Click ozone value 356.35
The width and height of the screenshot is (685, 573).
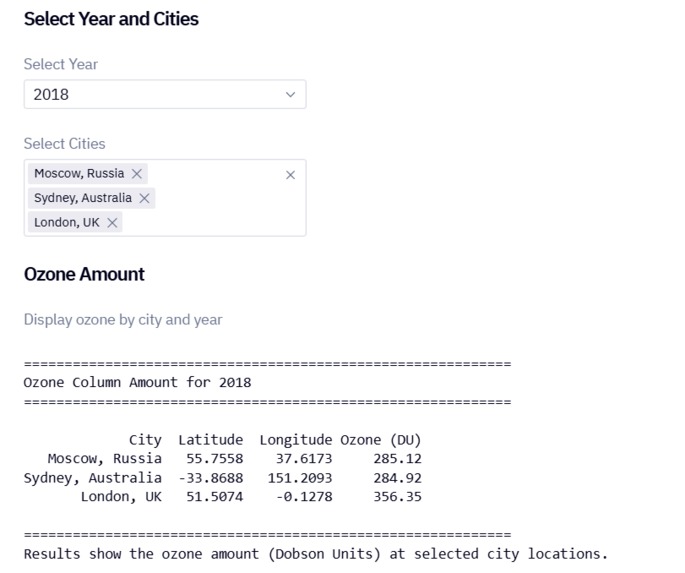pyautogui.click(x=397, y=497)
